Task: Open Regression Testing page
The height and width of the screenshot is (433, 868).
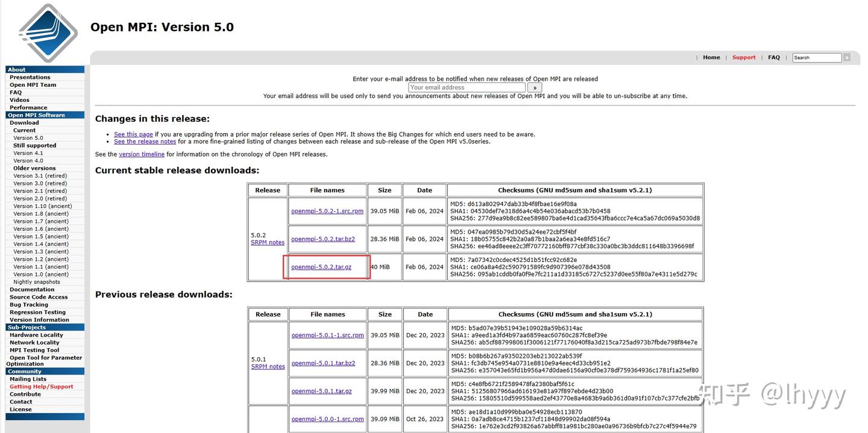Action: 38,313
